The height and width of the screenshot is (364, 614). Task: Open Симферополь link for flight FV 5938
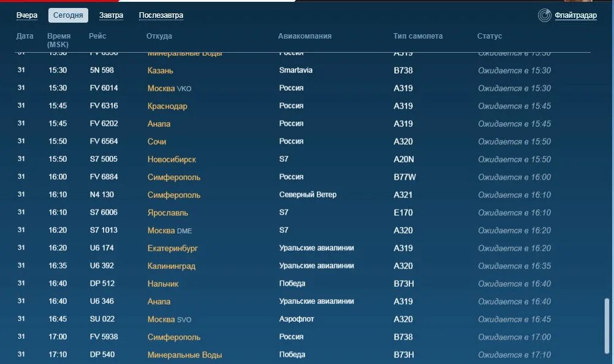(174, 337)
